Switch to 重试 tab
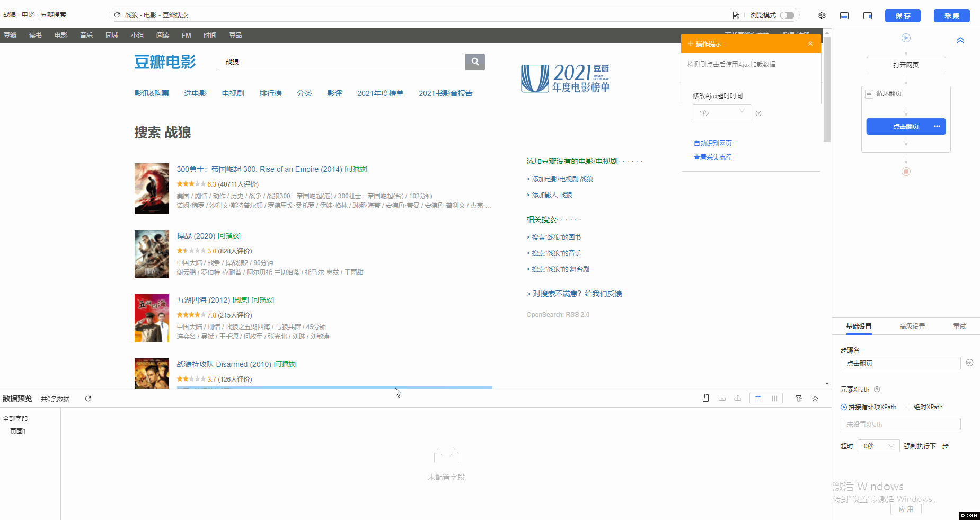Viewport: 980px width, 520px height. (x=959, y=327)
